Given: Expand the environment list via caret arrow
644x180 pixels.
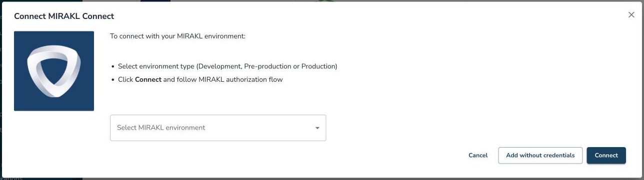Looking at the screenshot, I should click(317, 128).
